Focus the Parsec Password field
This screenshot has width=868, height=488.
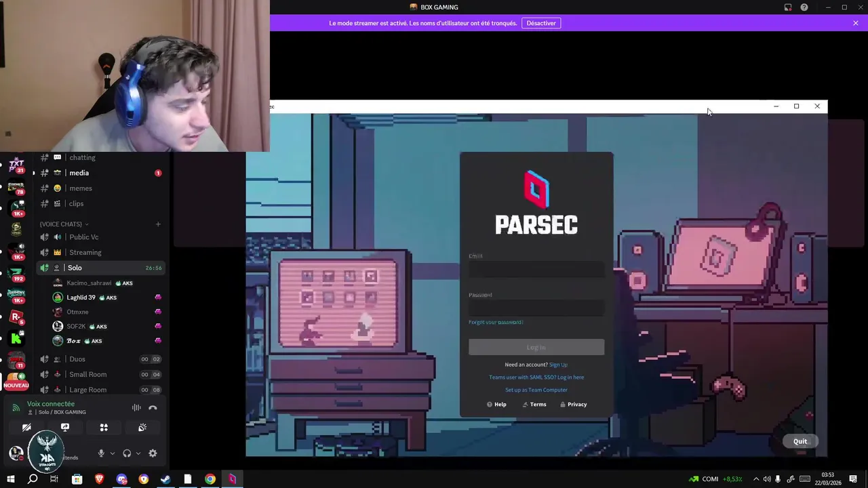(536, 308)
